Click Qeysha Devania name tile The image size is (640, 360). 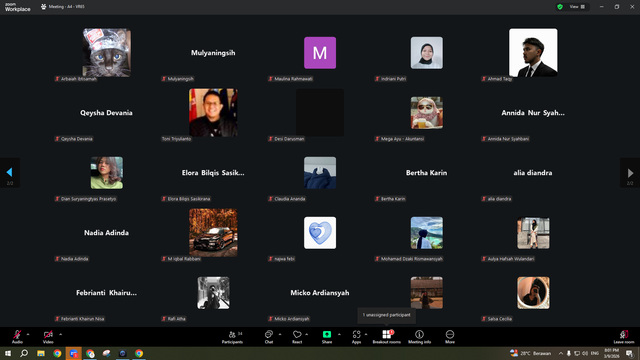click(107, 113)
